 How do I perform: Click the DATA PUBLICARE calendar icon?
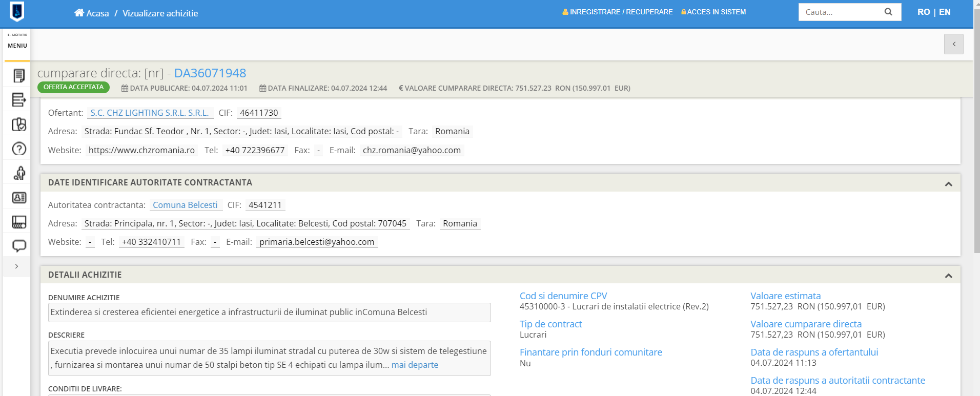click(x=125, y=88)
